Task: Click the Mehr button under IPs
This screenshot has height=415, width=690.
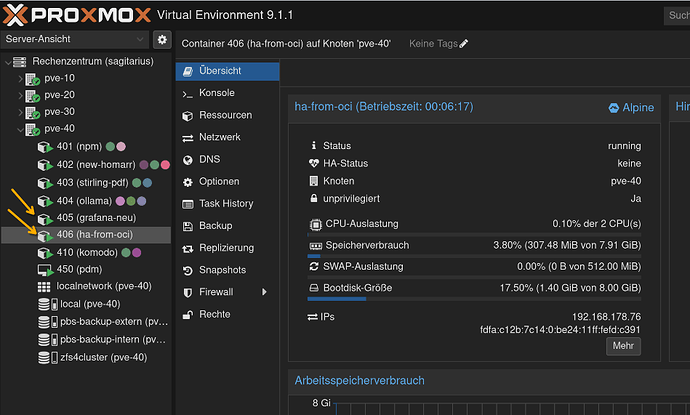Action: [623, 346]
